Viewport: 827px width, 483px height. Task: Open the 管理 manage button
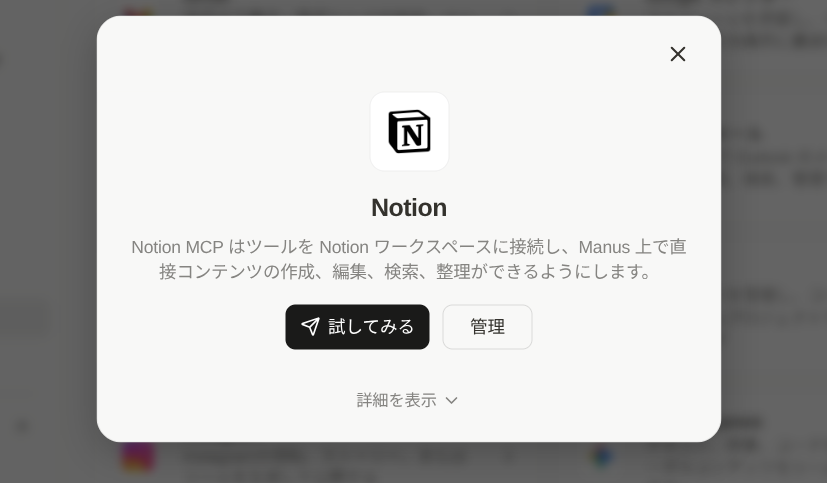[487, 327]
